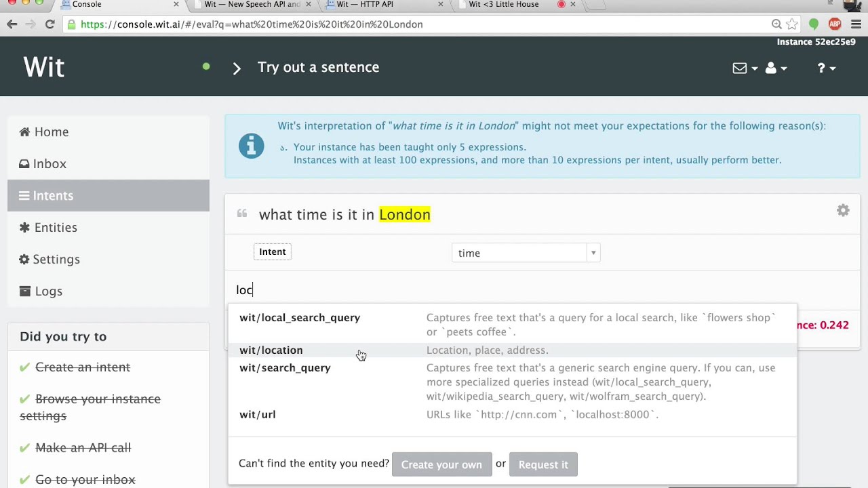The image size is (868, 488).
Task: Click the Request it button
Action: pos(543,465)
